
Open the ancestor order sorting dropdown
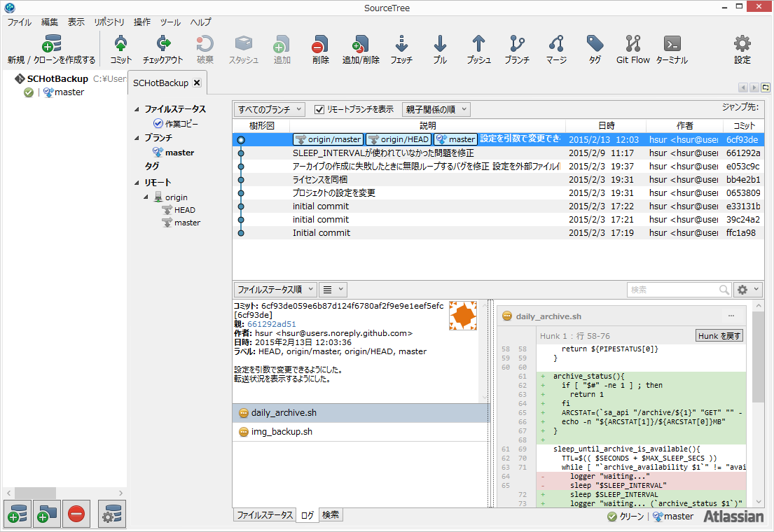(x=435, y=109)
